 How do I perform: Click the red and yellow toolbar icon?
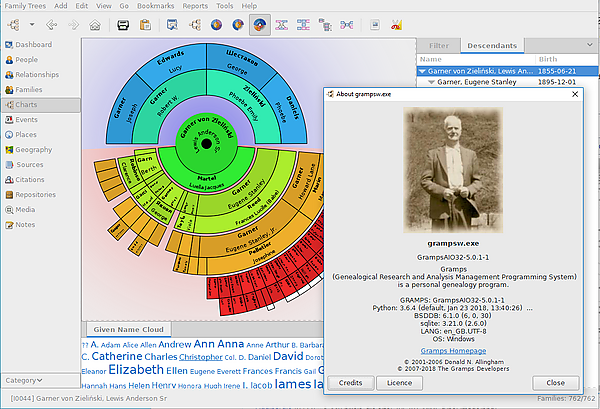click(x=396, y=25)
